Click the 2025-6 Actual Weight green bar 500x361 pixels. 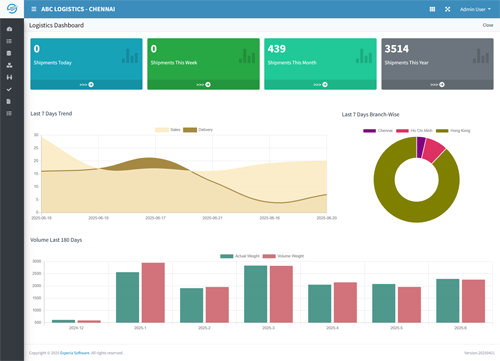point(448,301)
